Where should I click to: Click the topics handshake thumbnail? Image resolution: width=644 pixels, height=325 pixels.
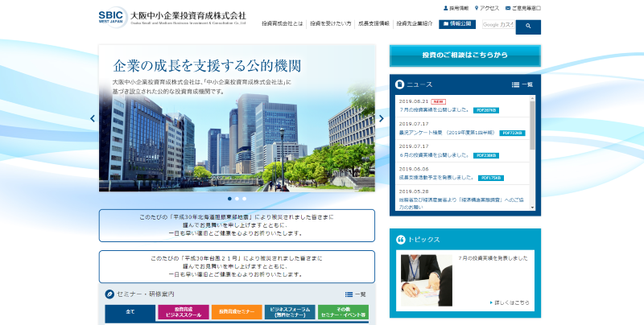click(427, 281)
